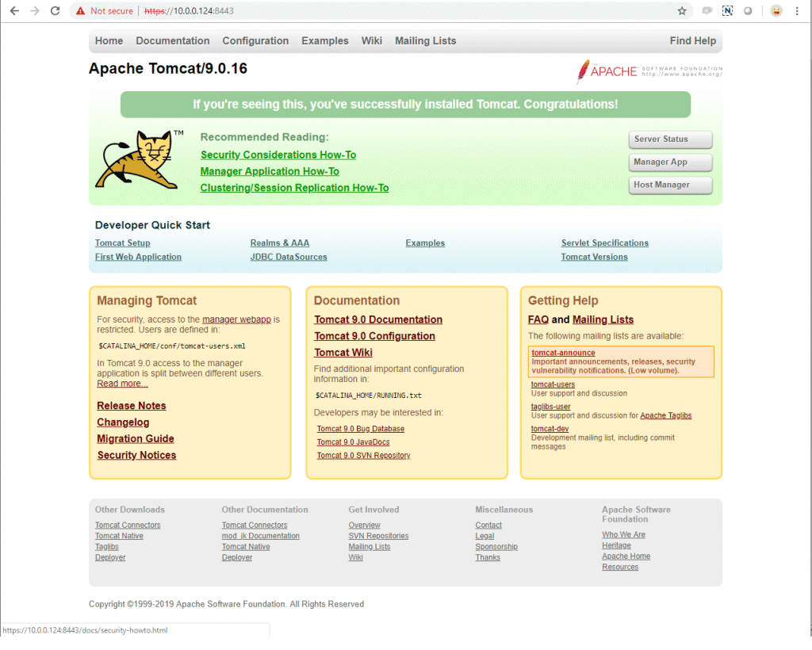The image size is (812, 650).
Task: Open Tomcat Versions link
Action: coord(594,257)
